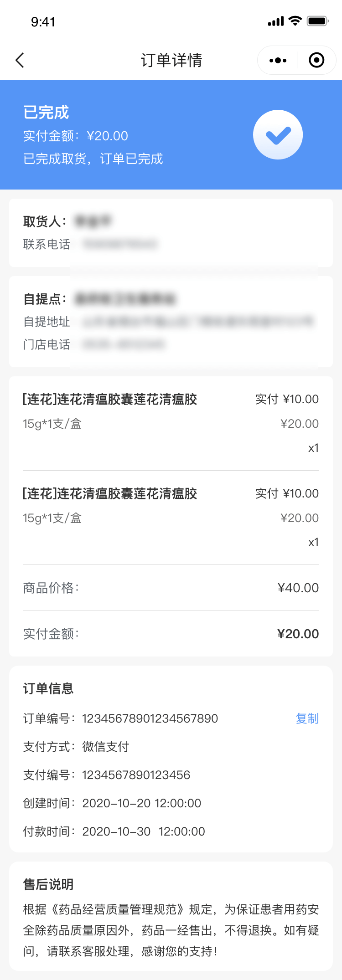Tap the blue completed checkmark icon
Viewport: 342px width, 980px height.
(278, 135)
